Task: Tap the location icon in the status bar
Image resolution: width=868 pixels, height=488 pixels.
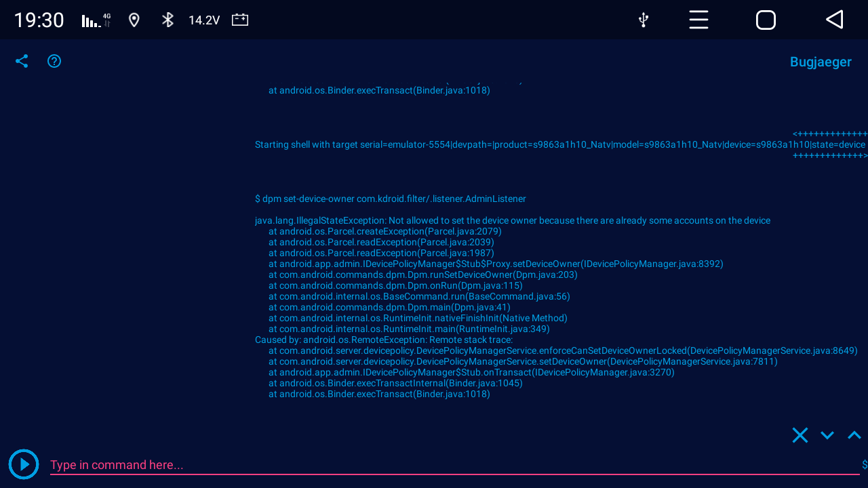Action: tap(134, 20)
